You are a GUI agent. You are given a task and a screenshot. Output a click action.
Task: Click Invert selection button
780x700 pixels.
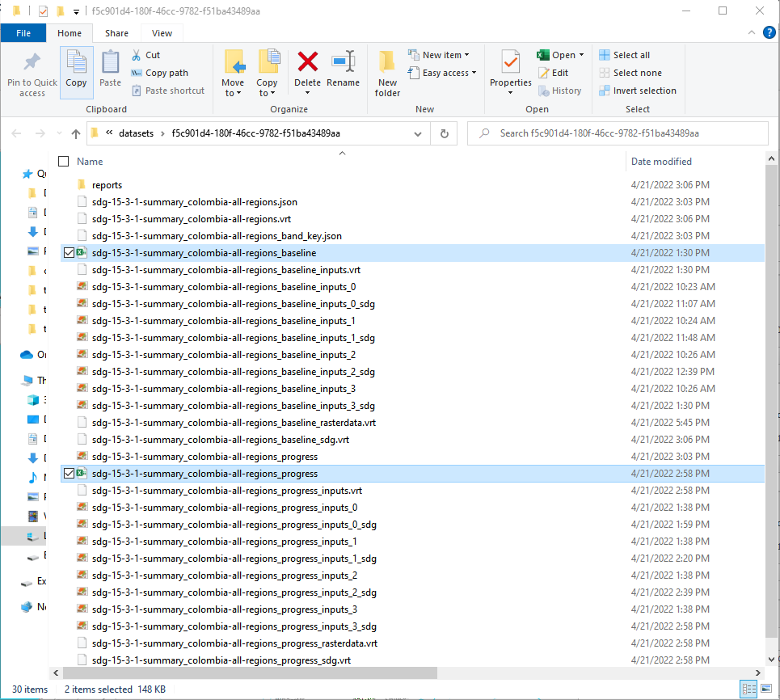(x=637, y=91)
